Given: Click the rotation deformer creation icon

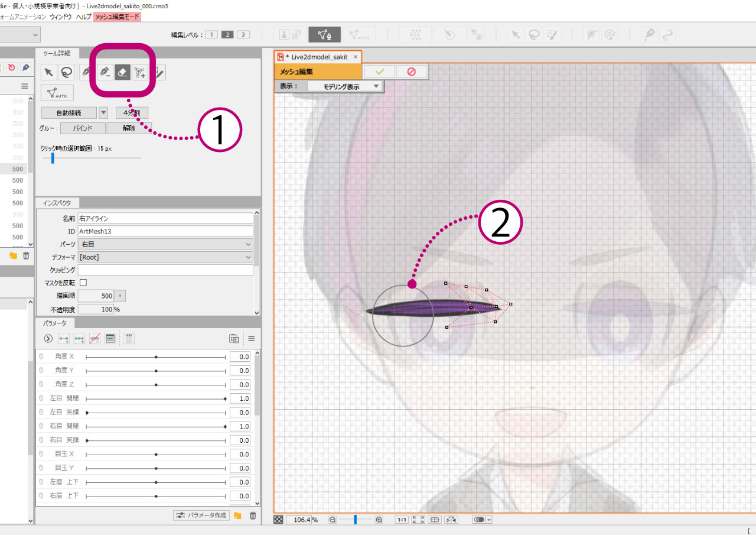Looking at the screenshot, I should pos(449,35).
